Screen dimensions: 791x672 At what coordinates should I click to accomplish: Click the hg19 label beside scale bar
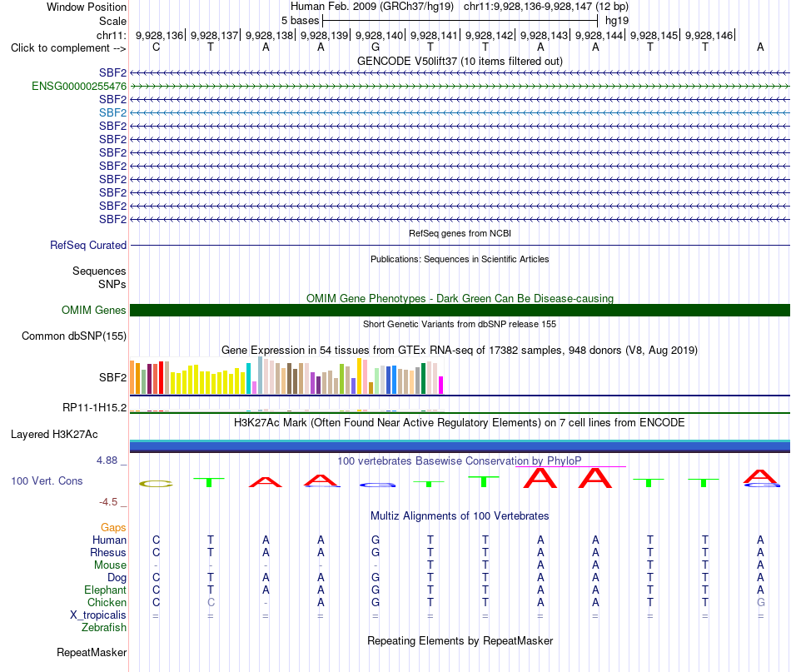(617, 21)
